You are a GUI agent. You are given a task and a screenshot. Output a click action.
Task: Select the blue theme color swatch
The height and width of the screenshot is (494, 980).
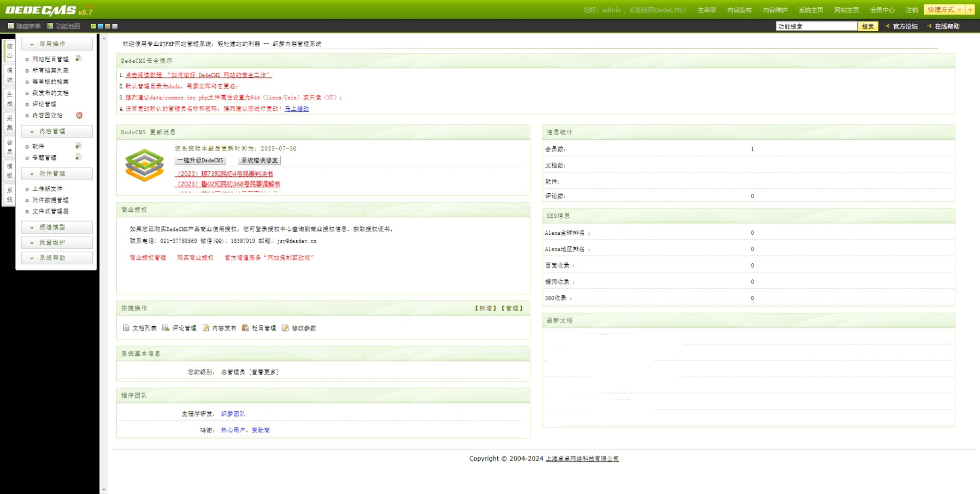(101, 26)
